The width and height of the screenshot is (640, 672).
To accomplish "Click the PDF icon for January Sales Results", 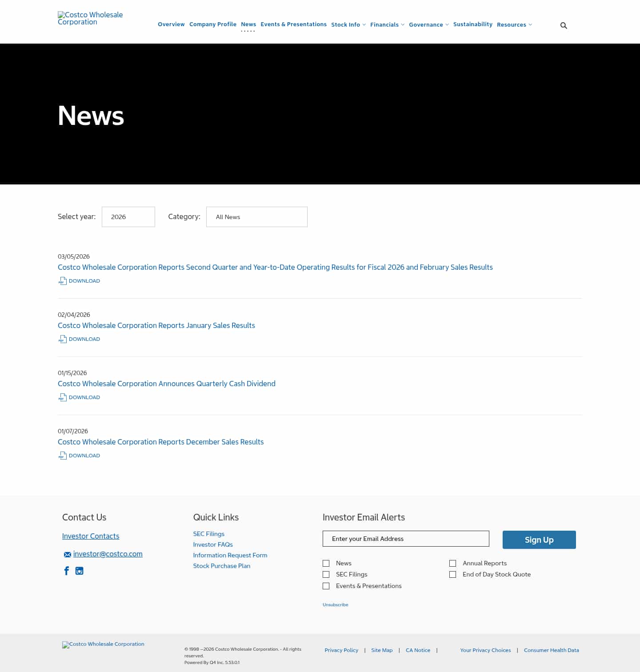I will pyautogui.click(x=63, y=339).
